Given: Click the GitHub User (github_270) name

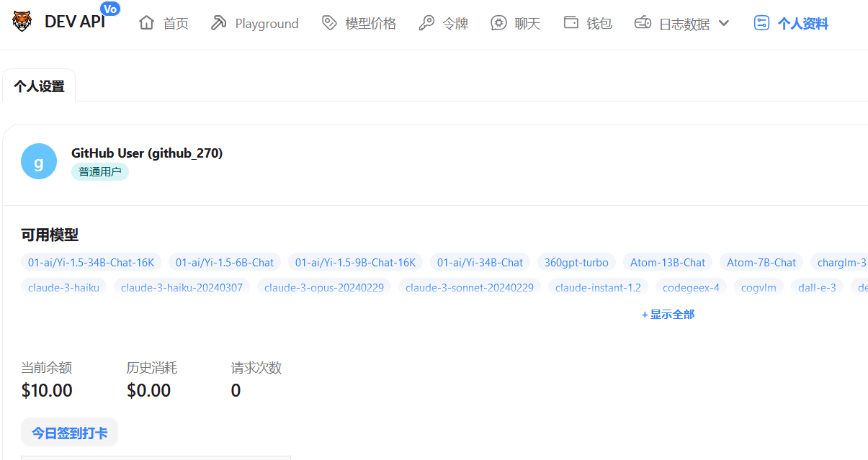Looking at the screenshot, I should [x=147, y=153].
